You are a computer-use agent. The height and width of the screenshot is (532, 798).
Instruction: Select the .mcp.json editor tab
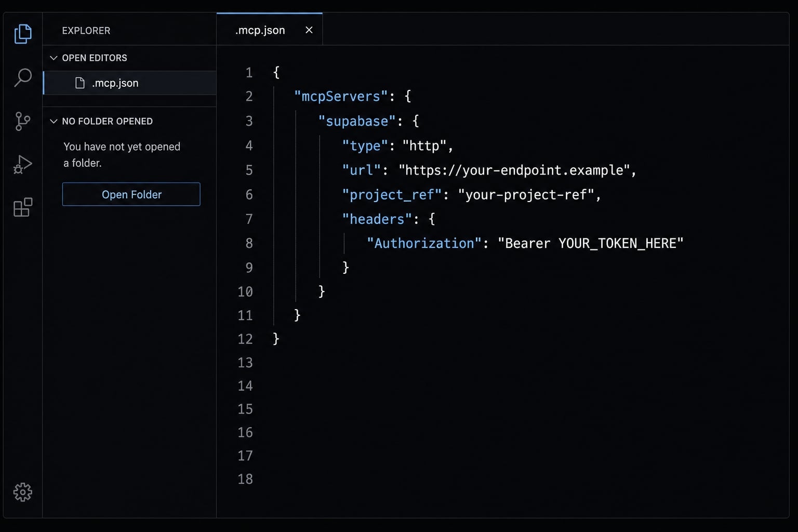click(x=270, y=30)
